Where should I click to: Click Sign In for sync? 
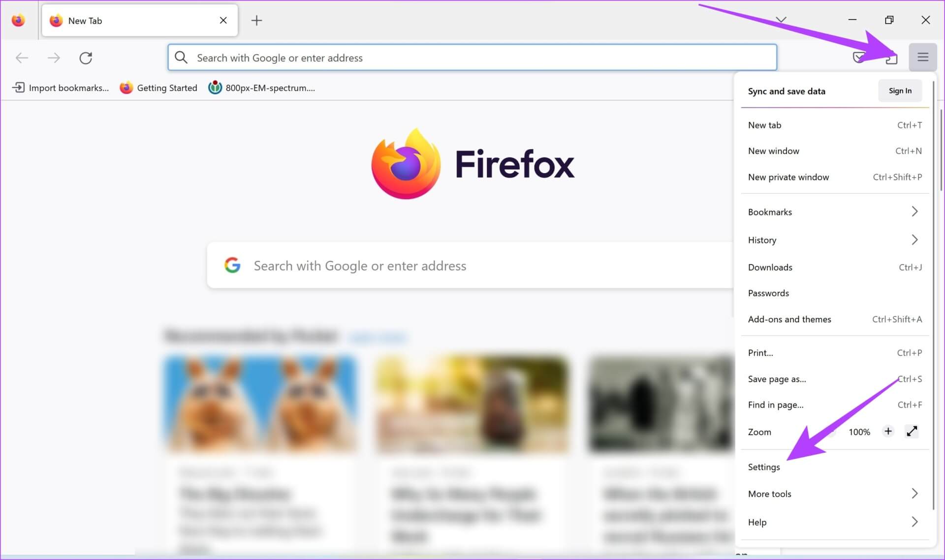pos(900,91)
